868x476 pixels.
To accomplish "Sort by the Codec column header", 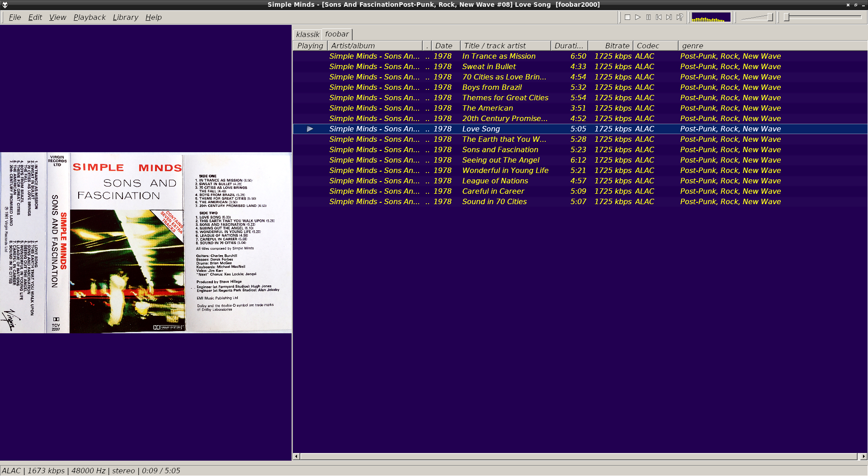I will (x=656, y=46).
